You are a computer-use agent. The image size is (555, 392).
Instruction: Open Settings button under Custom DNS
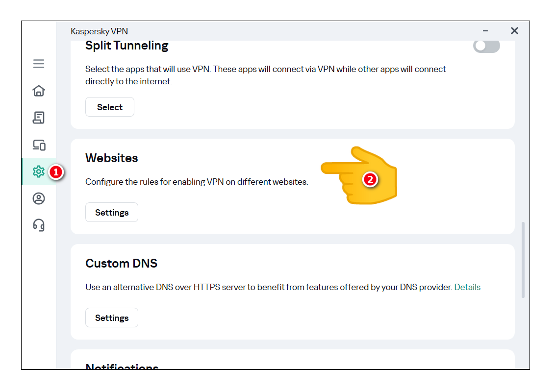(x=111, y=318)
